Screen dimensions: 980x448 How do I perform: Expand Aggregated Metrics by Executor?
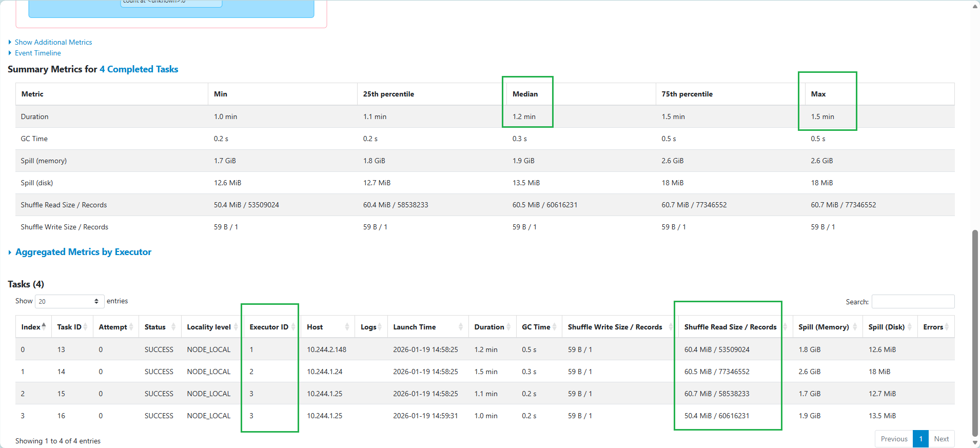(x=83, y=252)
